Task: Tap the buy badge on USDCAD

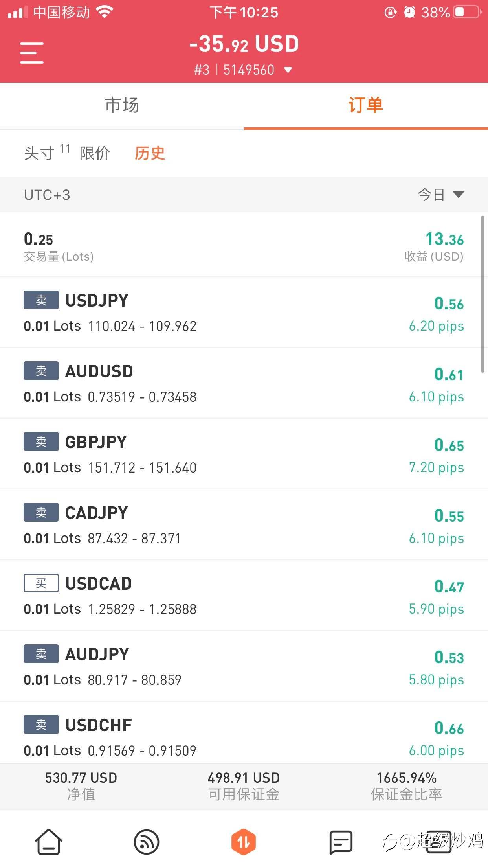Action: (x=41, y=583)
